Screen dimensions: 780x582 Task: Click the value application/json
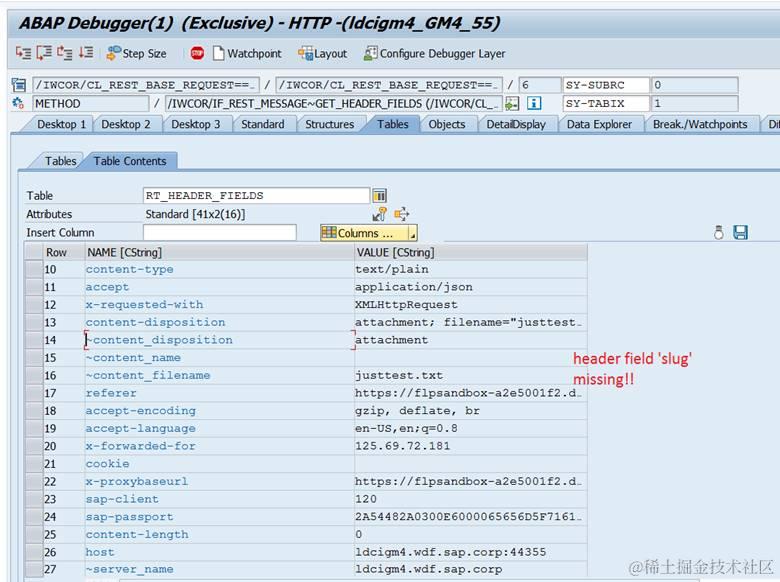tap(413, 287)
